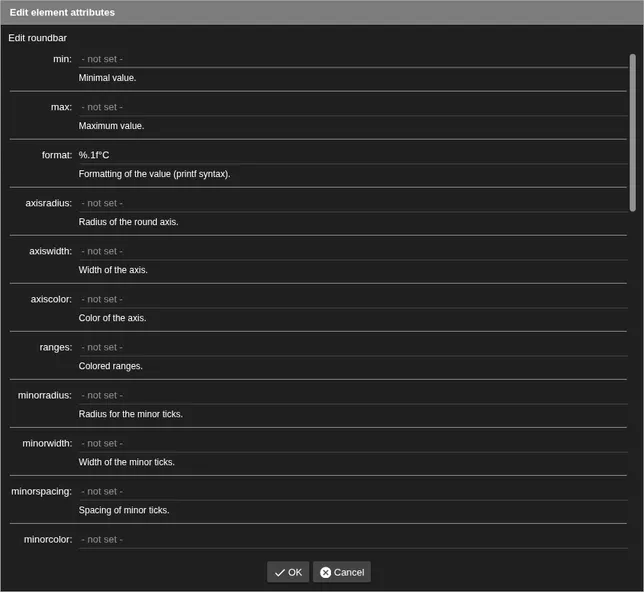Click the 'minorradius:' label
The width and height of the screenshot is (644, 592).
(45, 396)
